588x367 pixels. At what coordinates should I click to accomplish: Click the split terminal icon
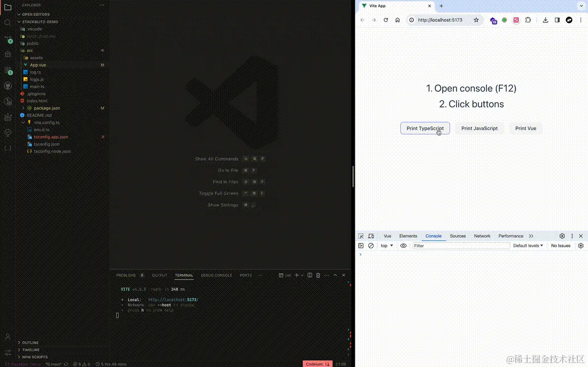click(x=310, y=275)
